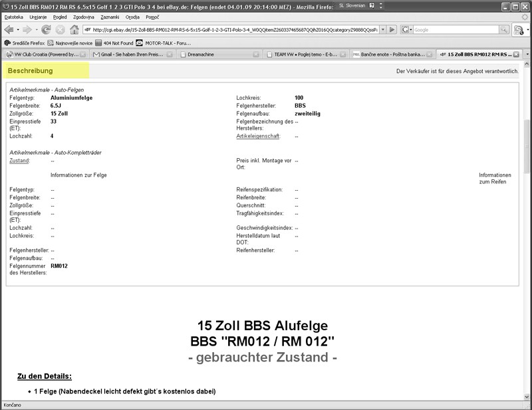Reload the current eBay page
Viewport: 532px width, 410px height.
point(46,30)
